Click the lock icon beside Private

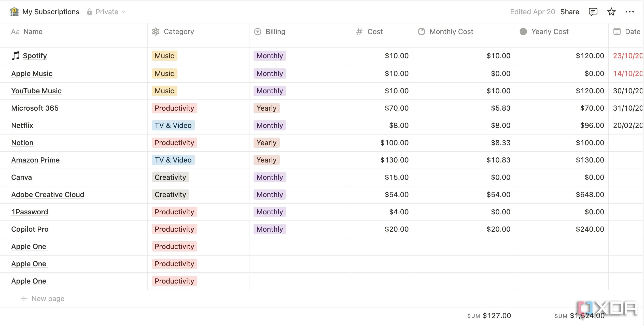pyautogui.click(x=89, y=12)
